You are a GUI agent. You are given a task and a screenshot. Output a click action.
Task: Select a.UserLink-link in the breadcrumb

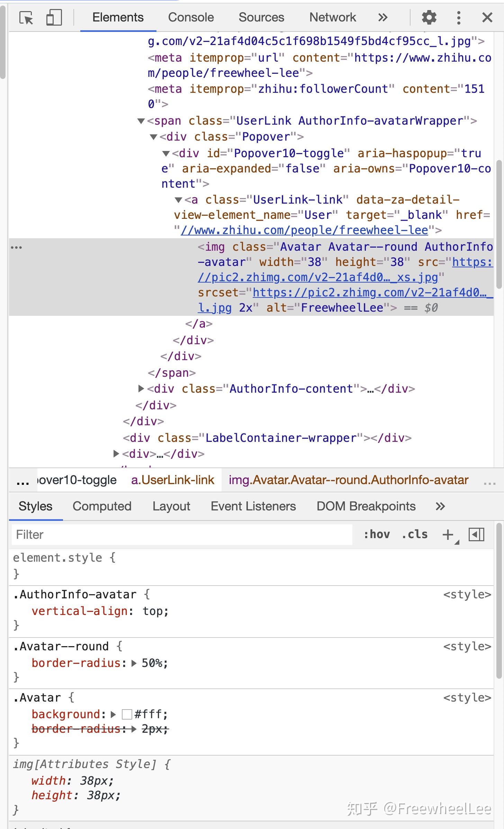pos(173,480)
